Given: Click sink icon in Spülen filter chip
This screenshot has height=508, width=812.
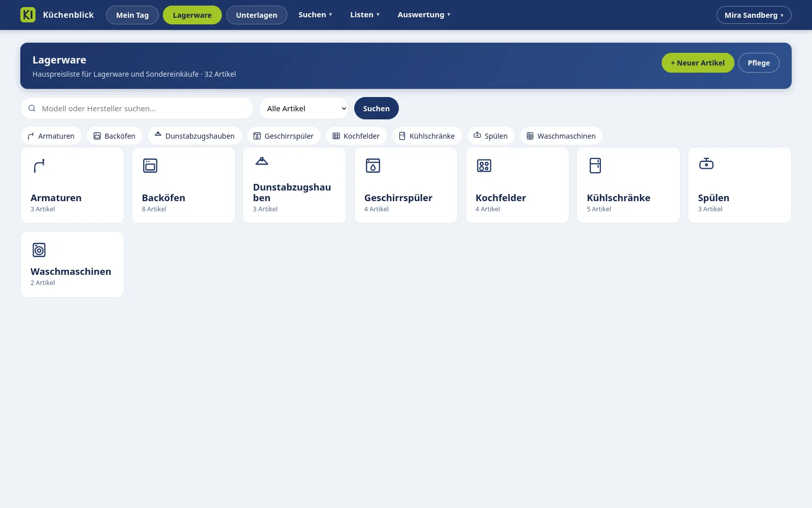Looking at the screenshot, I should pyautogui.click(x=477, y=135).
